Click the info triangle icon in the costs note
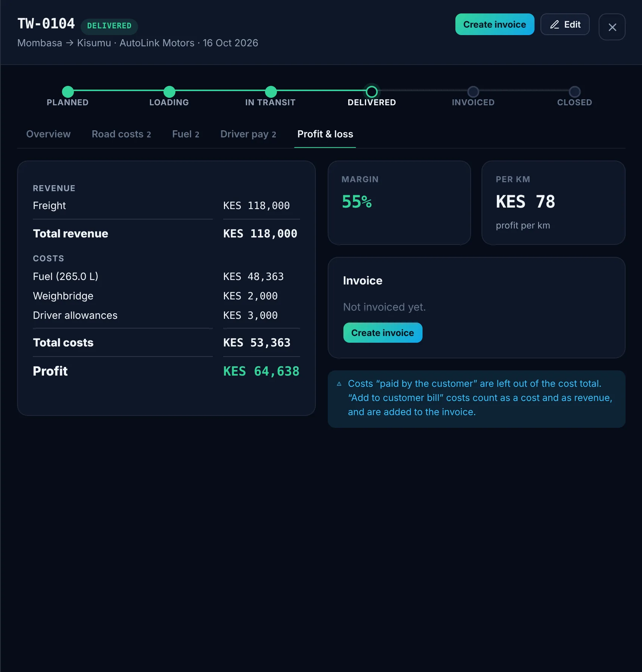This screenshot has width=642, height=672. (339, 384)
